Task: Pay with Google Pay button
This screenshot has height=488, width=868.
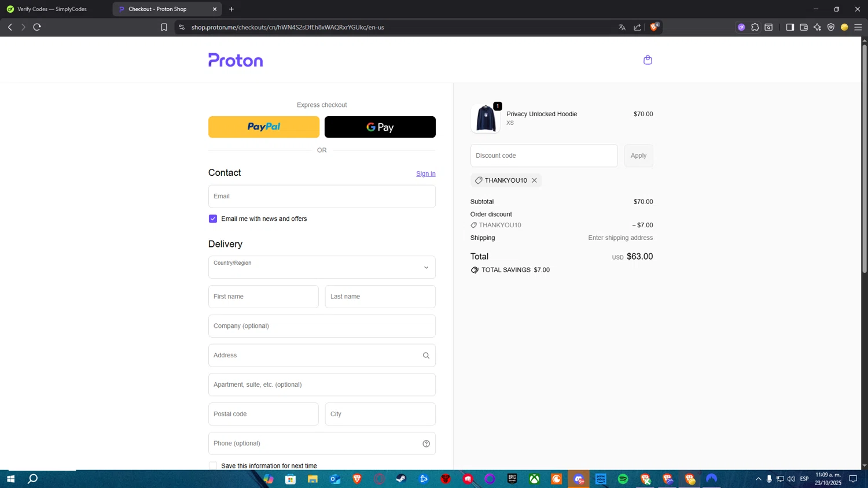Action: (x=380, y=127)
